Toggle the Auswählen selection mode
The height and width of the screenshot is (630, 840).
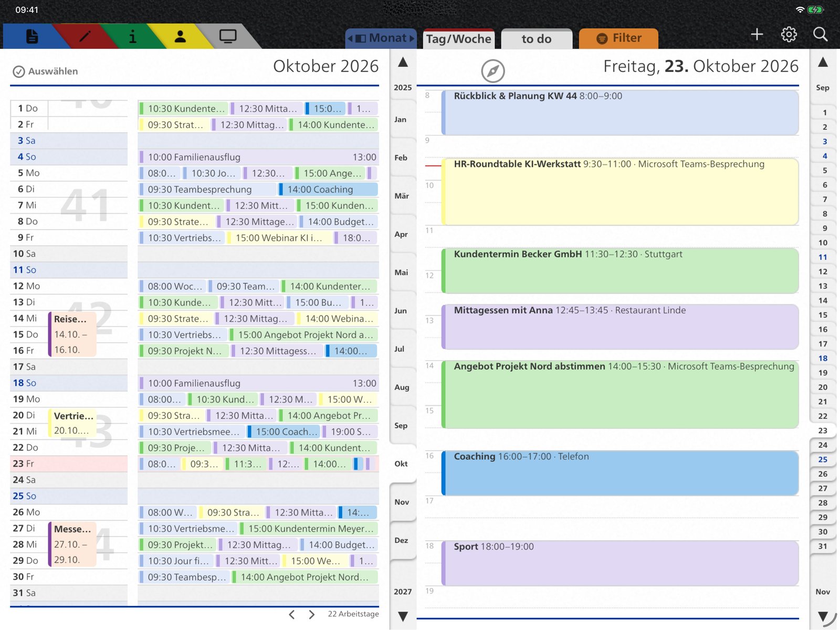(45, 71)
